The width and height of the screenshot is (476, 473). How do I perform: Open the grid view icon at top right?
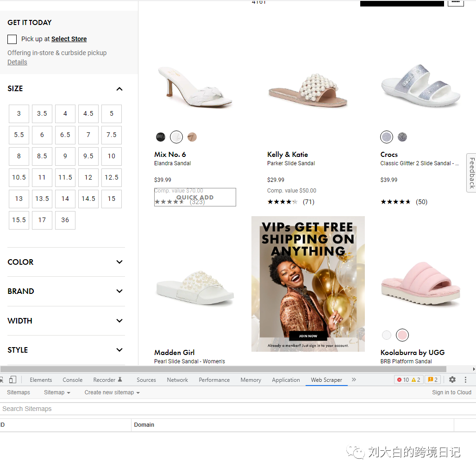tap(456, 2)
